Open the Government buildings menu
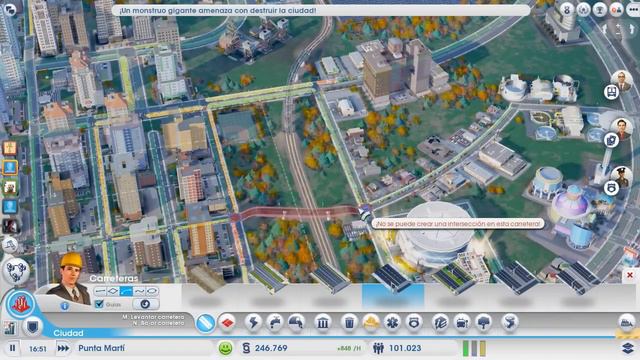The height and width of the screenshot is (360, 640). [x=322, y=322]
